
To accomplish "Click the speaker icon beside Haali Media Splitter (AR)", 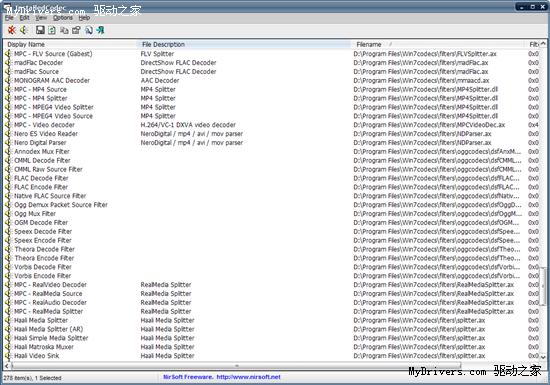I will [8, 329].
